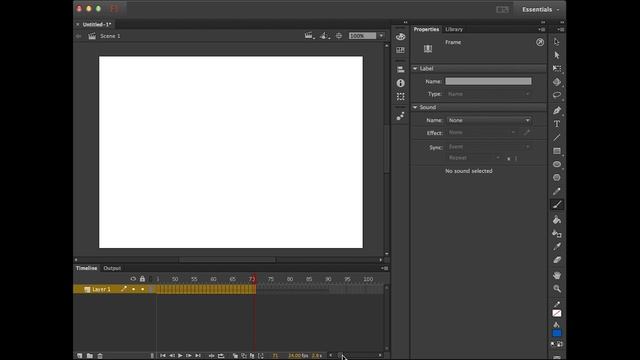Select the Free Transform tool
Viewport: 640px width, 360px height.
point(557,69)
